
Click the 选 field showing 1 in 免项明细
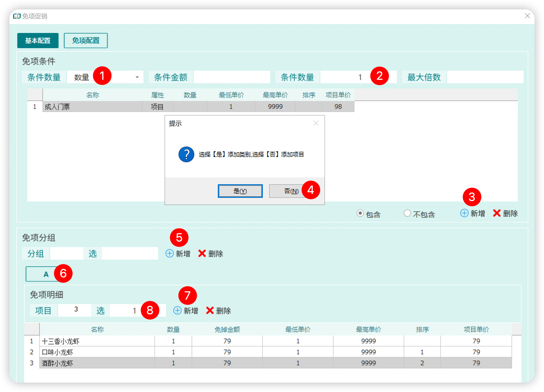138,310
